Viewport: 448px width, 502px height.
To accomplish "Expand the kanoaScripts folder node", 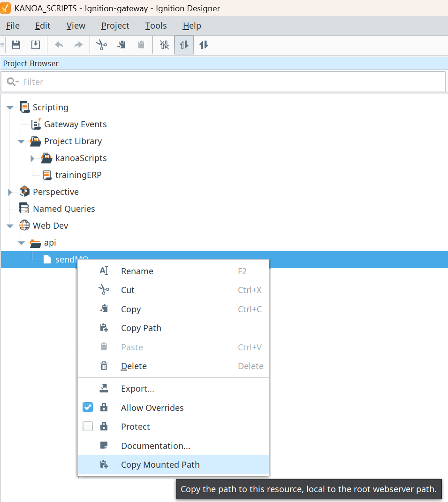I will pyautogui.click(x=32, y=158).
